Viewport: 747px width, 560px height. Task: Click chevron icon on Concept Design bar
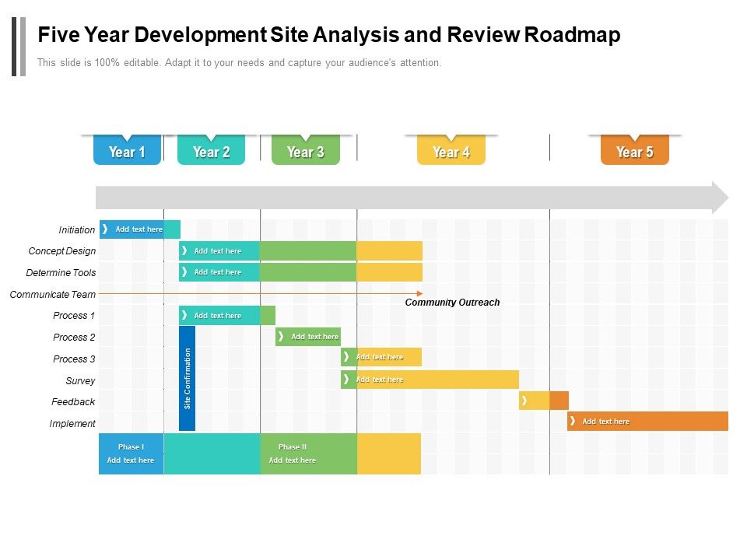(x=184, y=250)
